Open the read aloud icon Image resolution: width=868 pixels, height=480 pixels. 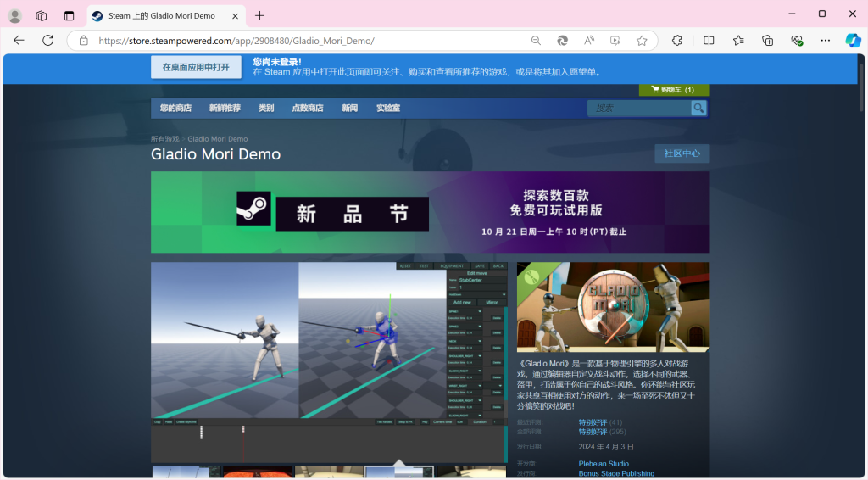click(x=589, y=41)
